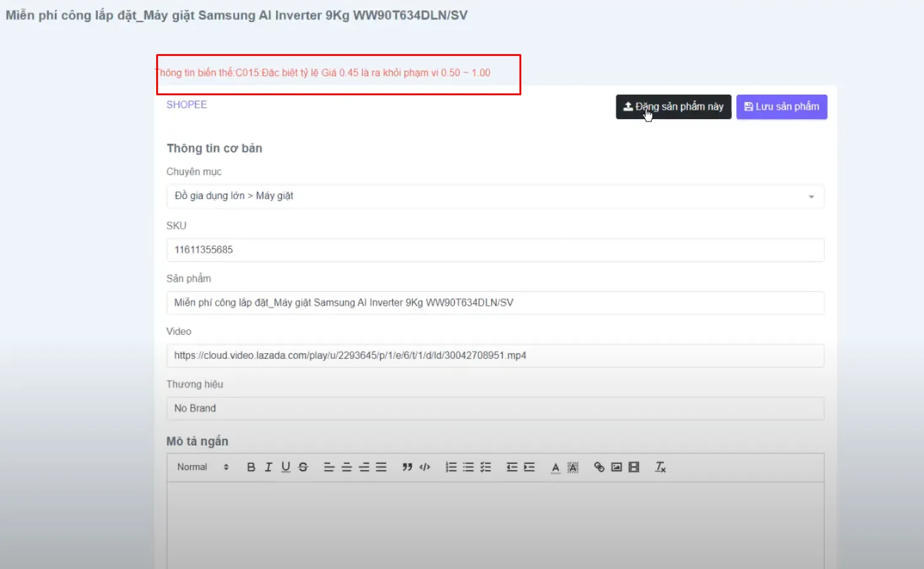Save with the Lưu sản phẩm button

[781, 107]
